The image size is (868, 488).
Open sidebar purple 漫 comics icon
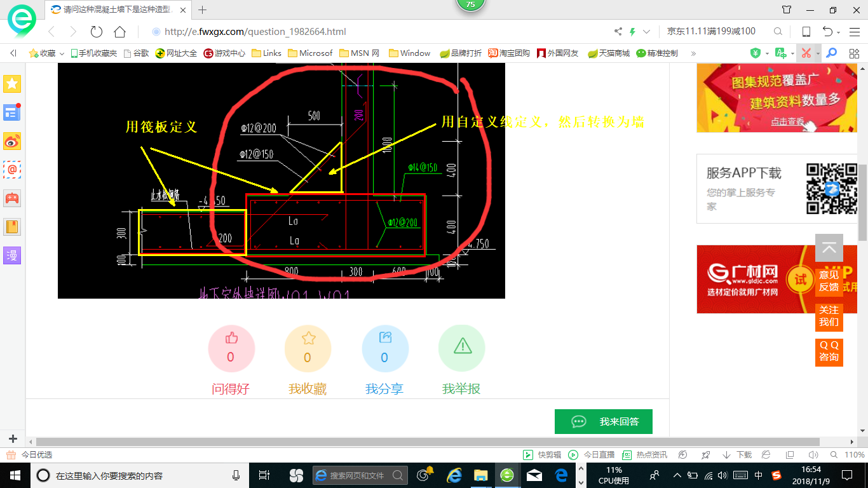click(x=12, y=255)
